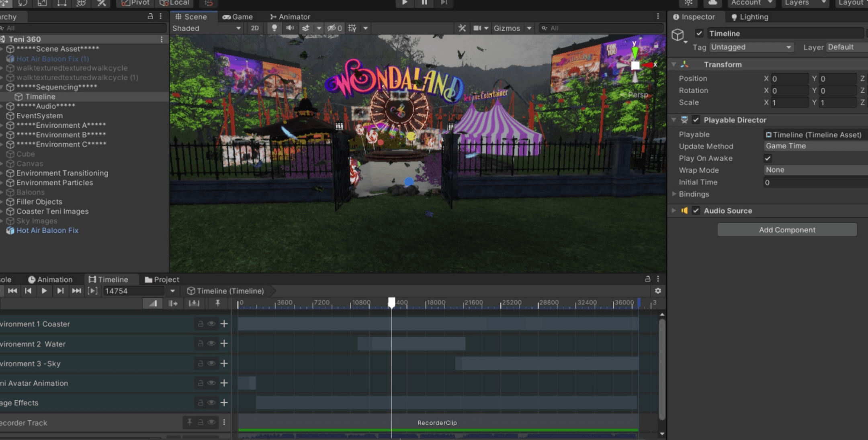This screenshot has height=440, width=868.
Task: Hide the Environment 3 -Sky track
Action: coord(212,364)
